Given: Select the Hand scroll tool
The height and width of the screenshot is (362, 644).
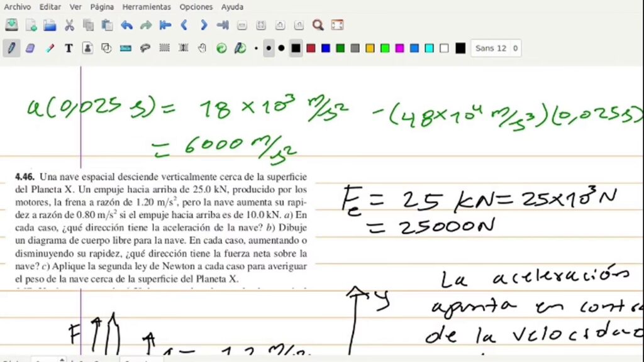Looking at the screenshot, I should coord(202,48).
